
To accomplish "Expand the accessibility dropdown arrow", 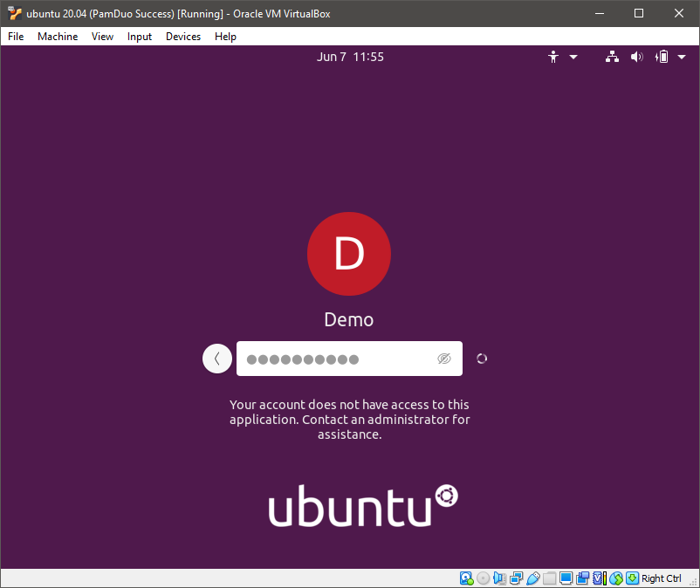I will (x=573, y=57).
